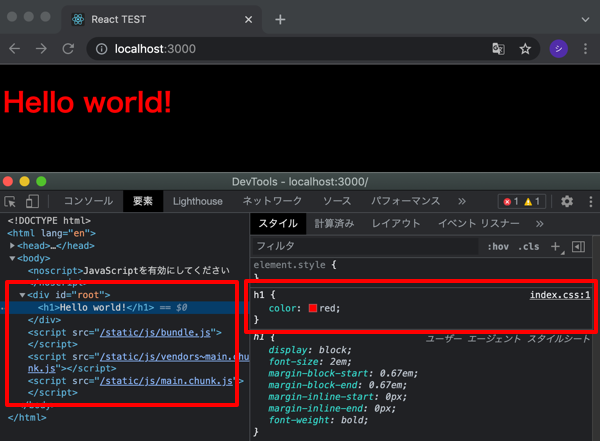The image size is (600, 441).
Task: Click the margin-block-start: 0.67em declaration
Action: tap(343, 373)
